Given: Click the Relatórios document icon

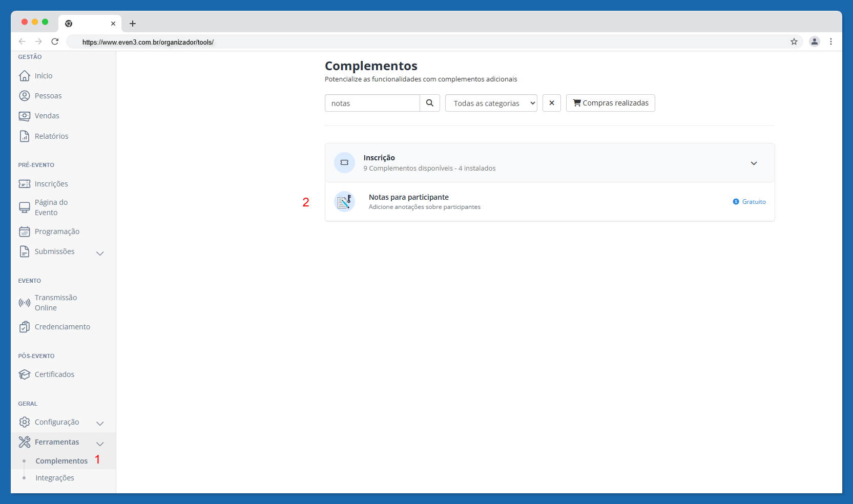Looking at the screenshot, I should [x=24, y=136].
